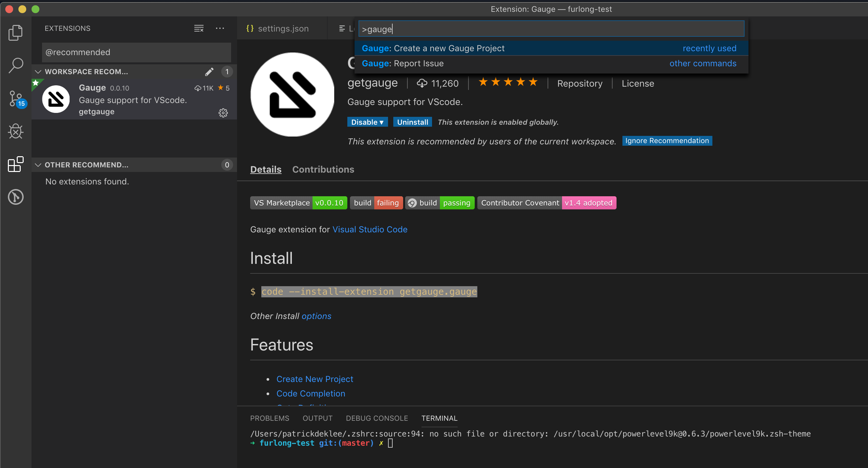Click the clear extensions search results icon
Viewport: 868px width, 468px height.
(199, 28)
